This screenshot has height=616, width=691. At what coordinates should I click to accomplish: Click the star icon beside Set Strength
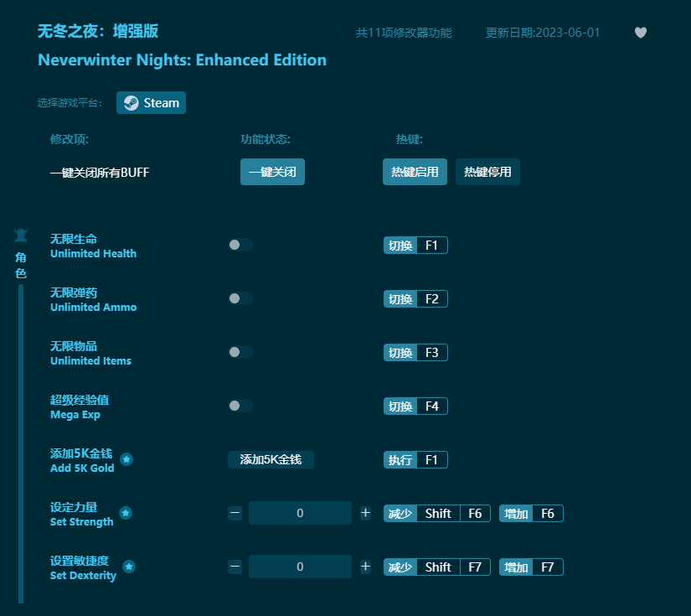[x=127, y=513]
